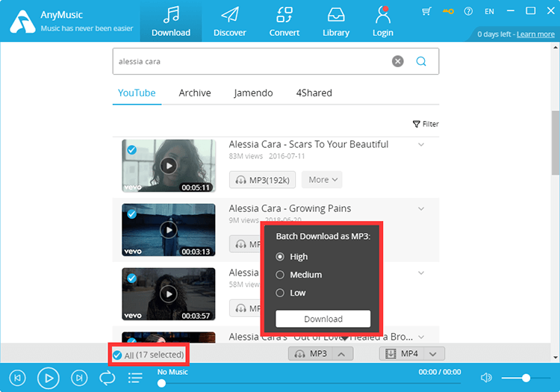The height and width of the screenshot is (392, 560).
Task: Click the key activation icon
Action: pyautogui.click(x=448, y=11)
